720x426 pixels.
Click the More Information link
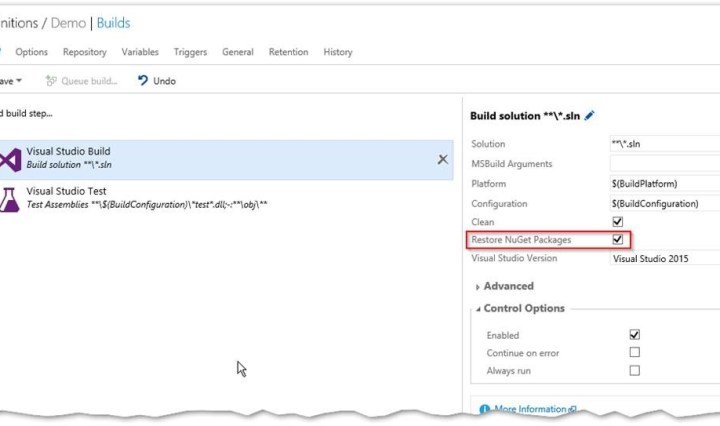[x=530, y=409]
